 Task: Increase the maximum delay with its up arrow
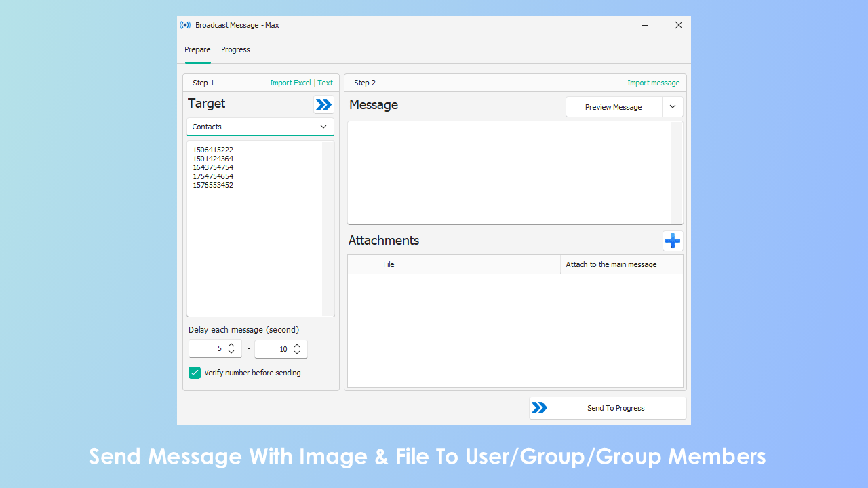297,345
